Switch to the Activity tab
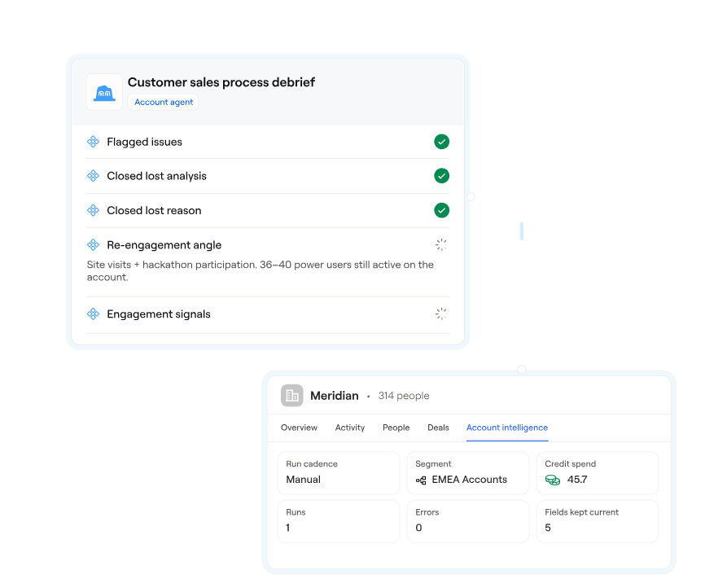 point(350,428)
